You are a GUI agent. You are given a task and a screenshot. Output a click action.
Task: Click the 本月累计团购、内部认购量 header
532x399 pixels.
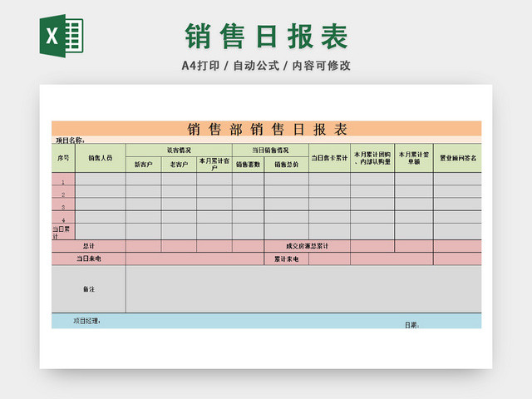(x=372, y=158)
